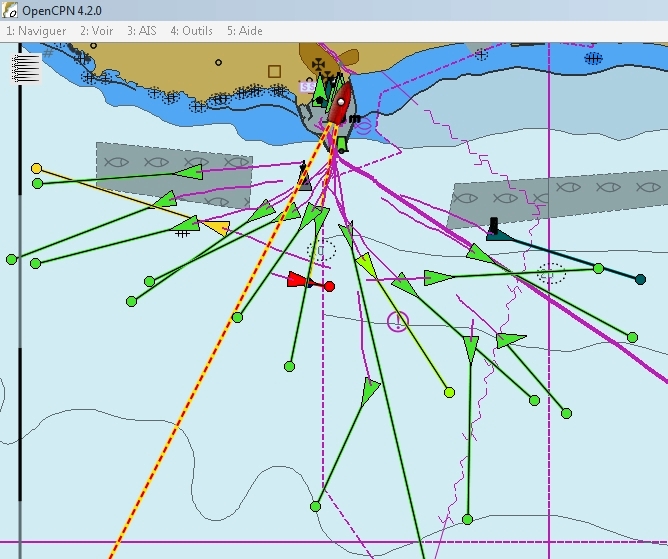Viewport: 668px width, 559px height.
Task: Click the red predicted-position circle
Action: pos(329,286)
